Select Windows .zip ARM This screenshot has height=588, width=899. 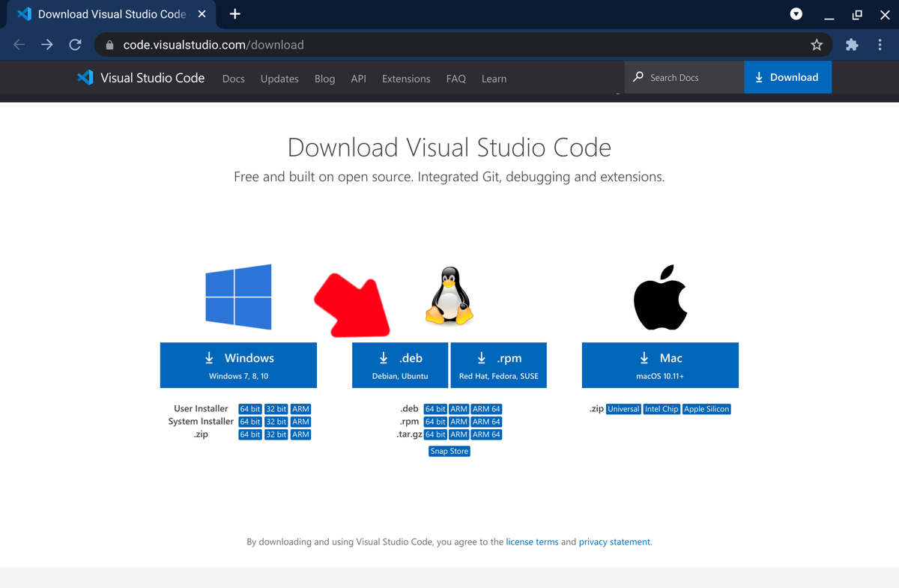(x=300, y=434)
